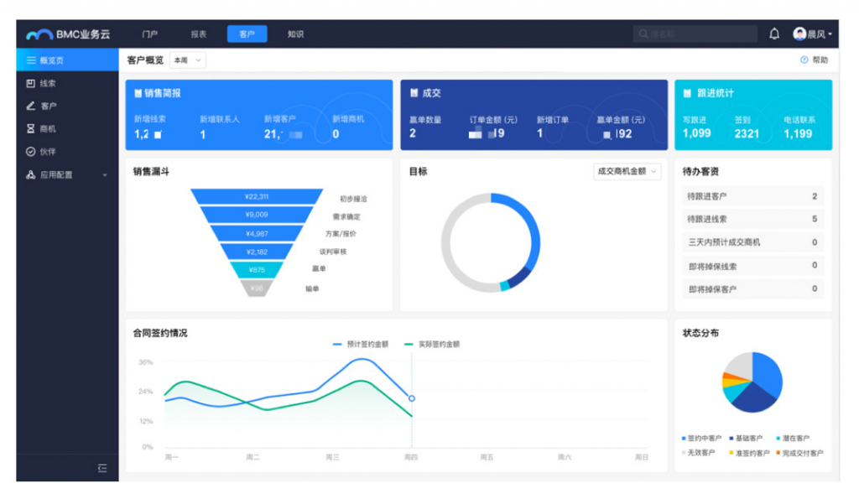Collapse the sidebar with the bottom icon
Image resolution: width=859 pixels, height=504 pixels.
[102, 468]
